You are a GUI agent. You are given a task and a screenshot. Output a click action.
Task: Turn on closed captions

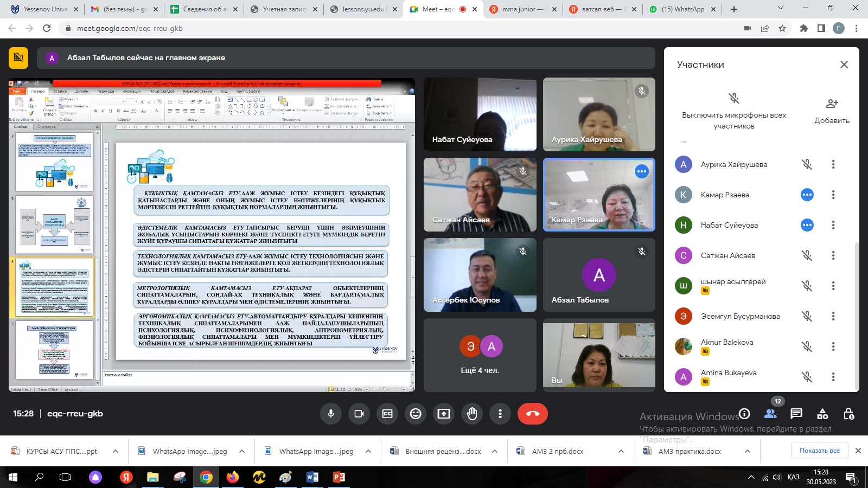(x=387, y=414)
